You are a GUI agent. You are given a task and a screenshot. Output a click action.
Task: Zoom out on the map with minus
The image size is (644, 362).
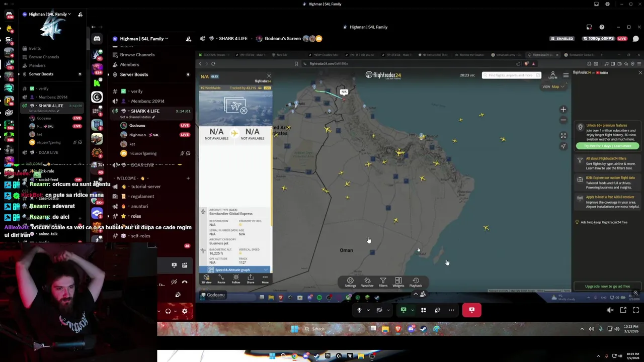pyautogui.click(x=563, y=120)
